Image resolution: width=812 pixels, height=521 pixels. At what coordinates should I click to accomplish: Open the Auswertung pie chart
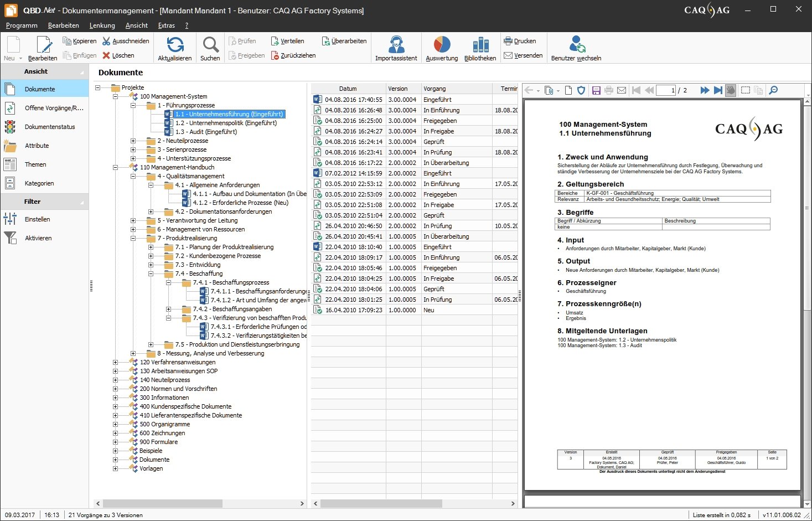click(442, 45)
